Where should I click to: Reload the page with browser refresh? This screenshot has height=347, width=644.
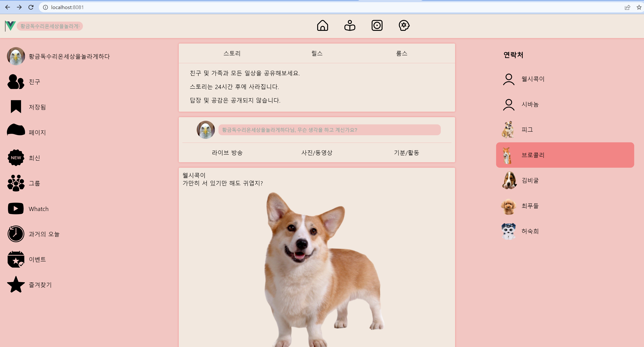click(x=31, y=7)
